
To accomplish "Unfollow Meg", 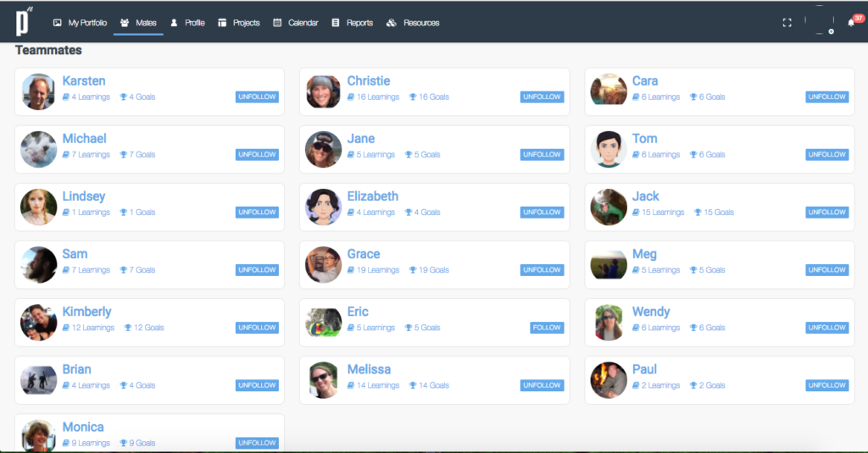I will 827,270.
